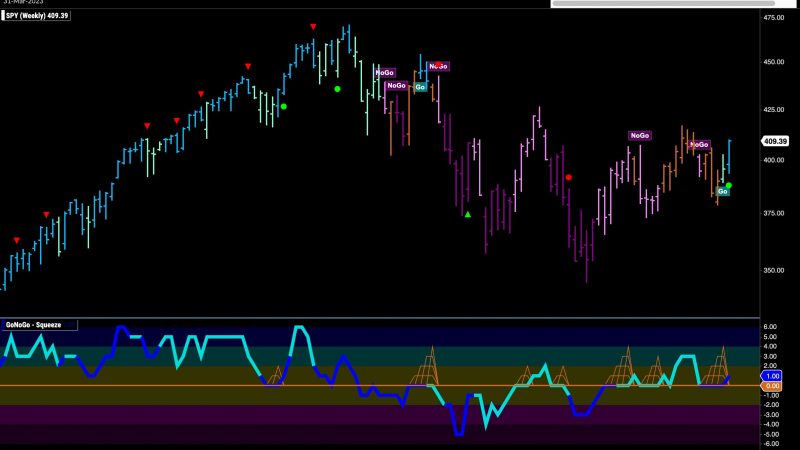Click the green dot beside the latest Go label
The height and width of the screenshot is (450, 800).
click(729, 185)
